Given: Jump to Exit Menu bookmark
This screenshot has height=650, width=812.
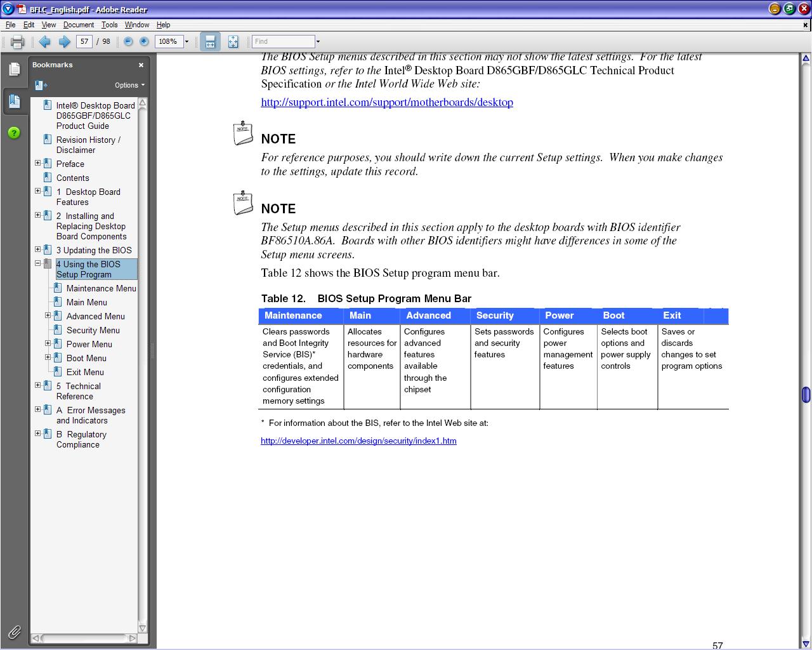Looking at the screenshot, I should pos(85,372).
